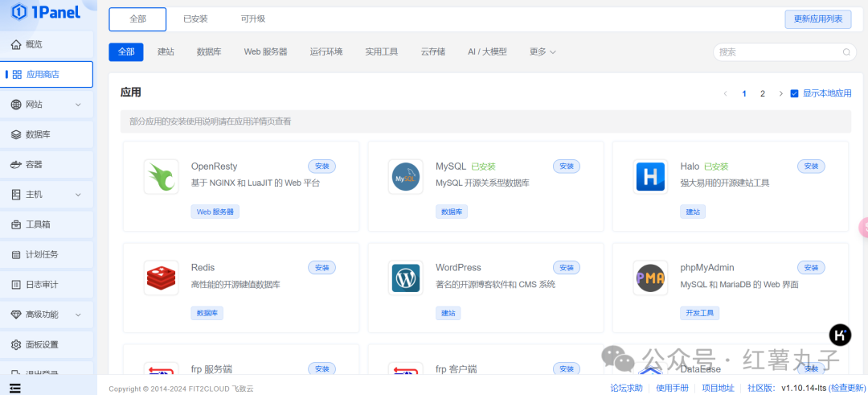Install the phpMyAdmin app
This screenshot has height=395, width=868.
click(811, 268)
